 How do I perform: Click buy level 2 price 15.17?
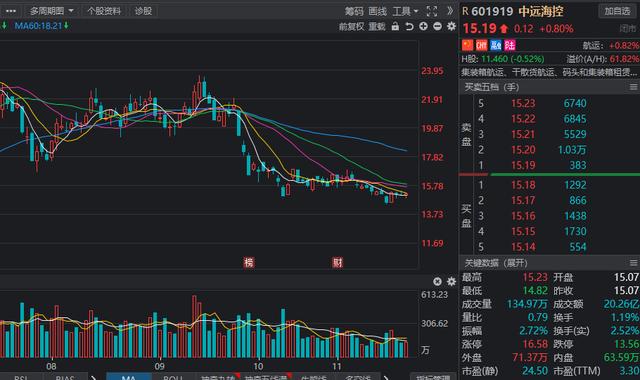[523, 200]
